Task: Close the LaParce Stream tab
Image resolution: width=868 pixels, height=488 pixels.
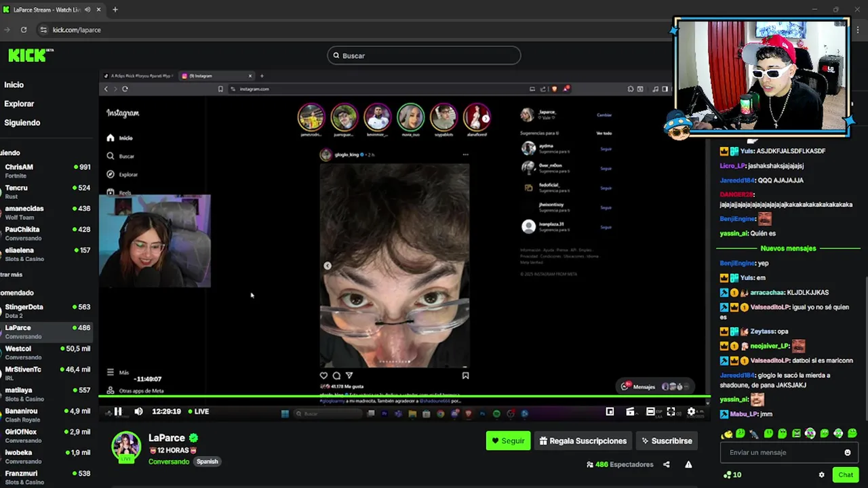Action: coord(99,9)
